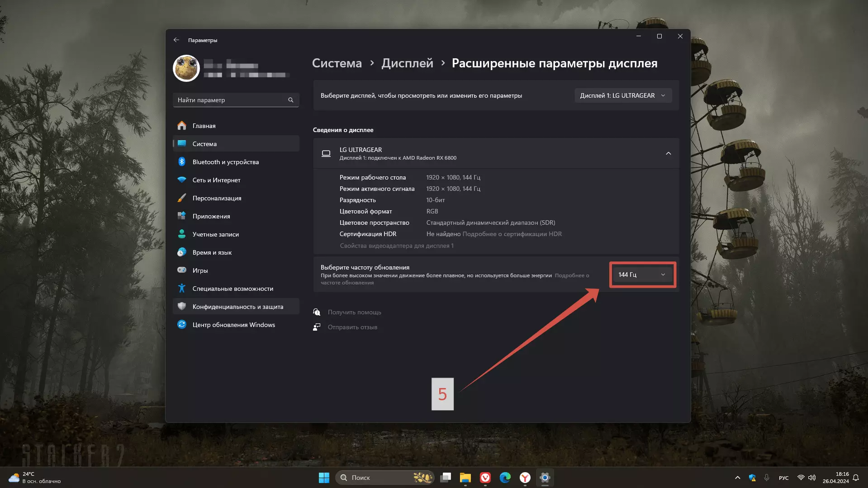Click 'Получить помощь' link

tap(354, 312)
